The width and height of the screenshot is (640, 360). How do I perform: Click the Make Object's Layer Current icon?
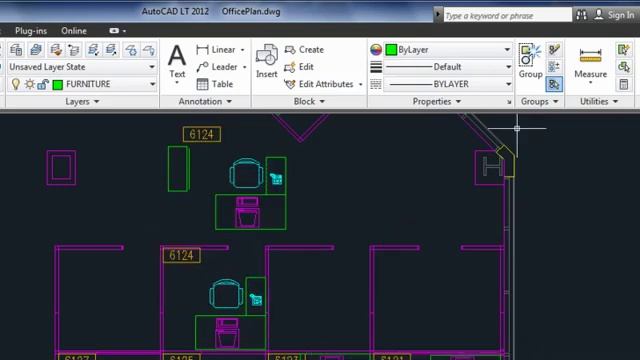pos(93,50)
